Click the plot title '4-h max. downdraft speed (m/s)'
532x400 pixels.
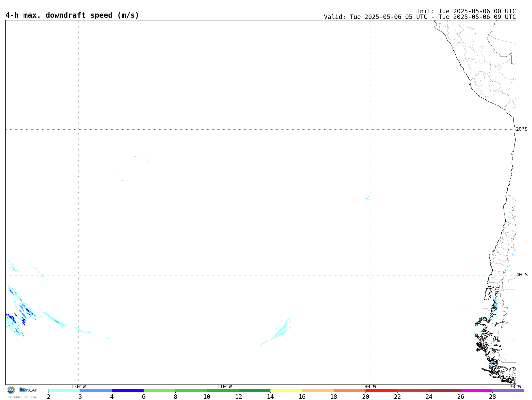(x=72, y=15)
